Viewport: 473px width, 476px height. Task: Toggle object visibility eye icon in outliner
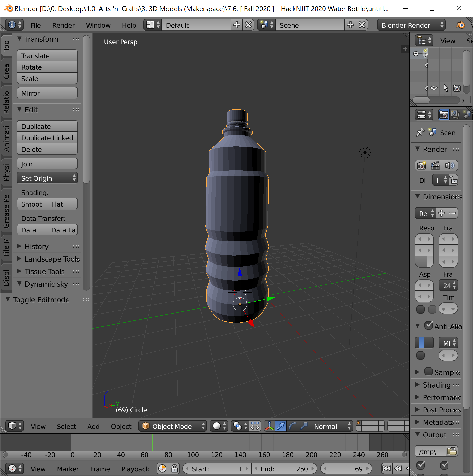(x=434, y=88)
